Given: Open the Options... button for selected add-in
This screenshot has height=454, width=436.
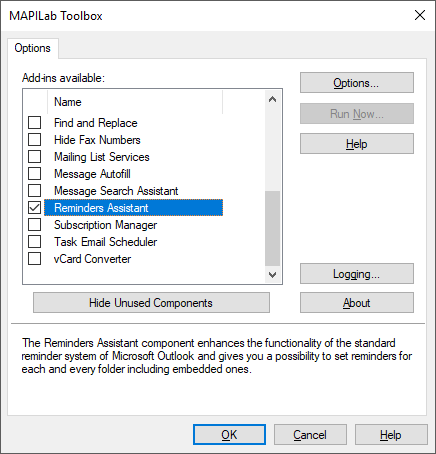Looking at the screenshot, I should coord(357,83).
